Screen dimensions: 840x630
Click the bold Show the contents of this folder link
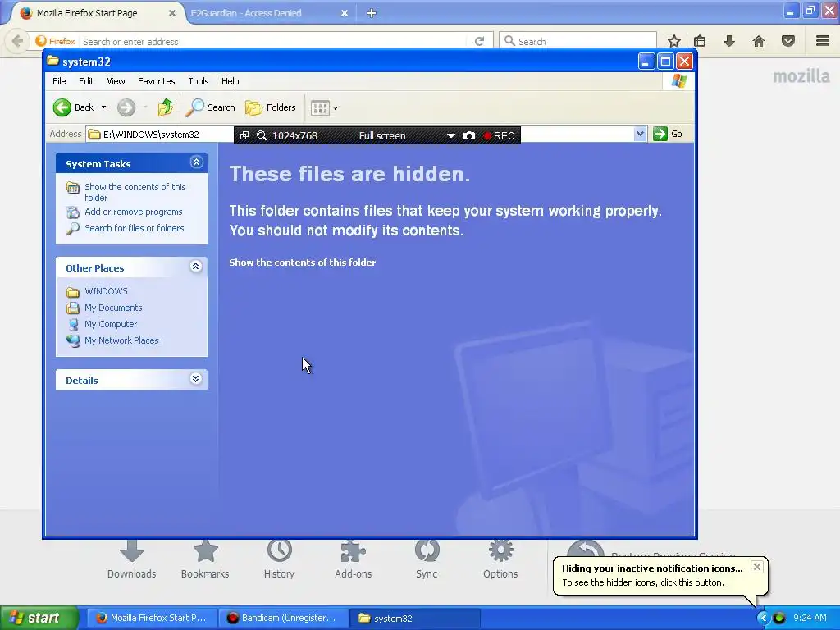(x=302, y=262)
